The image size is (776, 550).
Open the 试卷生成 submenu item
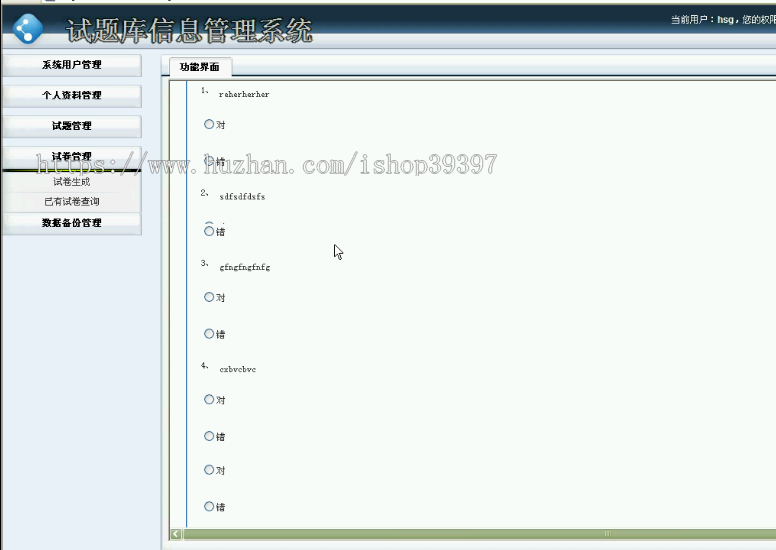click(72, 182)
